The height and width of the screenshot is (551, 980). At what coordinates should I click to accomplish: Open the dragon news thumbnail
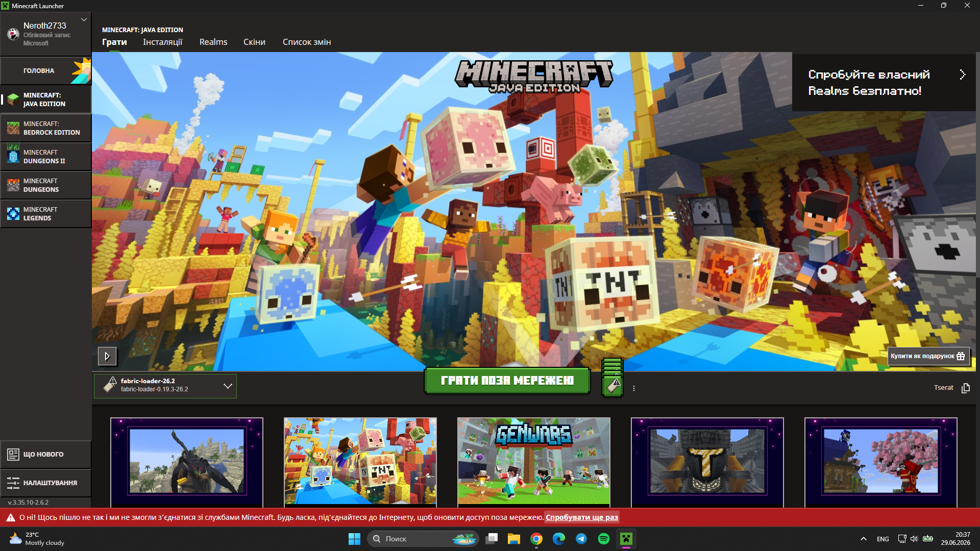click(187, 462)
